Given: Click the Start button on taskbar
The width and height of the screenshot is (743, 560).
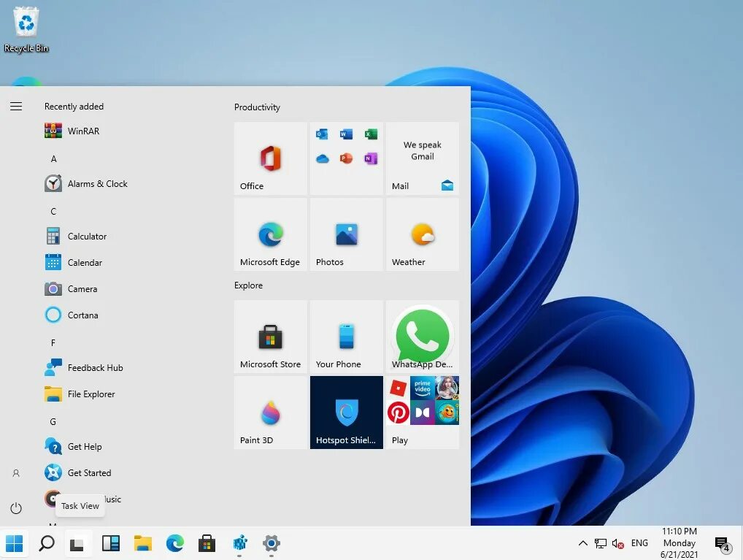Looking at the screenshot, I should [14, 543].
